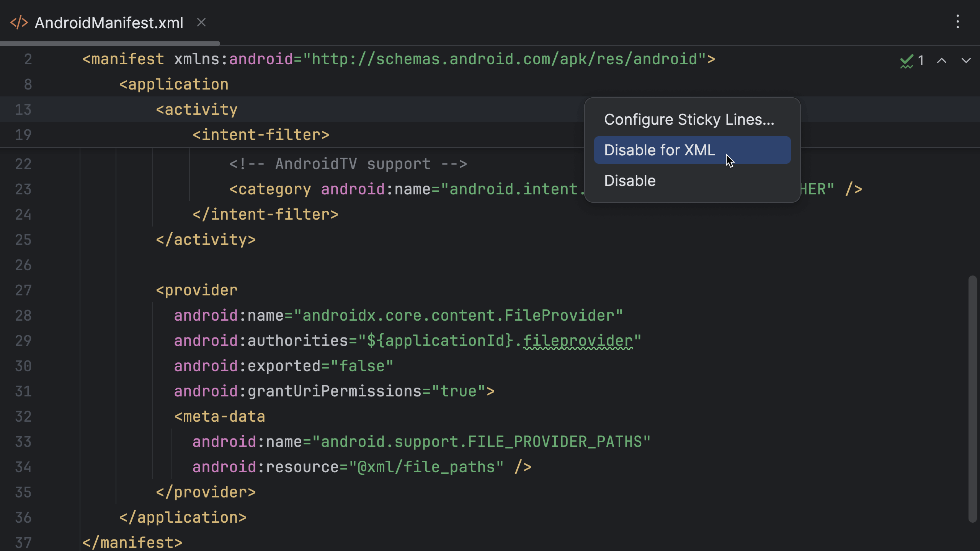This screenshot has width=980, height=551.
Task: Choose Configure Sticky Lines... menu item
Action: pos(689,120)
